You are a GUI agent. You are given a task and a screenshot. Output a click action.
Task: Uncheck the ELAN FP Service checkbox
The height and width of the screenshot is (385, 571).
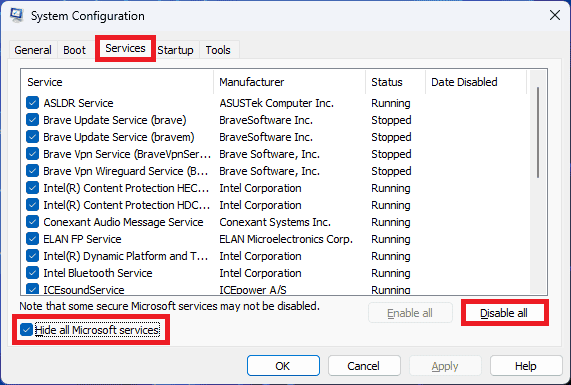(32, 239)
